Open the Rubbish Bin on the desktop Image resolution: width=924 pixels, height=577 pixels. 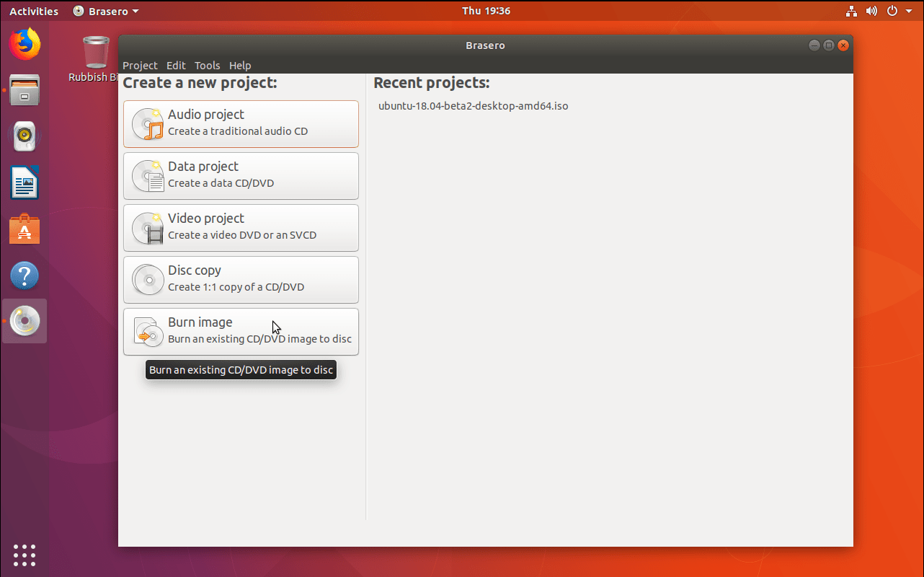point(96,54)
